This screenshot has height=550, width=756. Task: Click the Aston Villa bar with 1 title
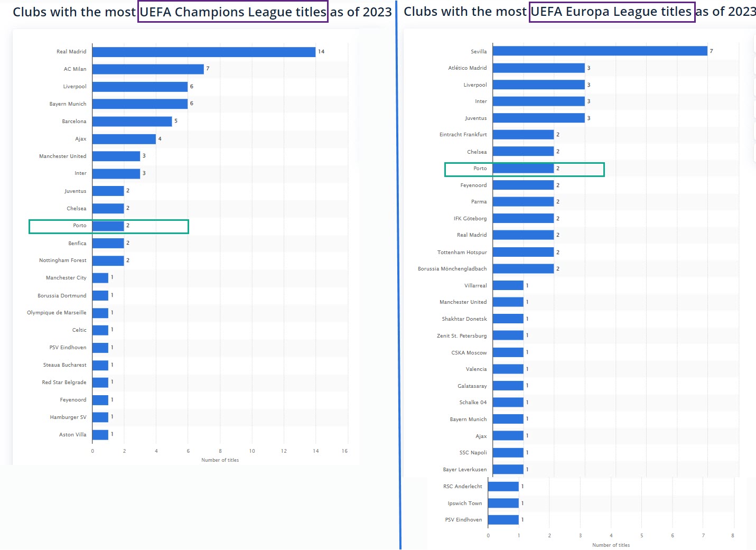point(100,435)
